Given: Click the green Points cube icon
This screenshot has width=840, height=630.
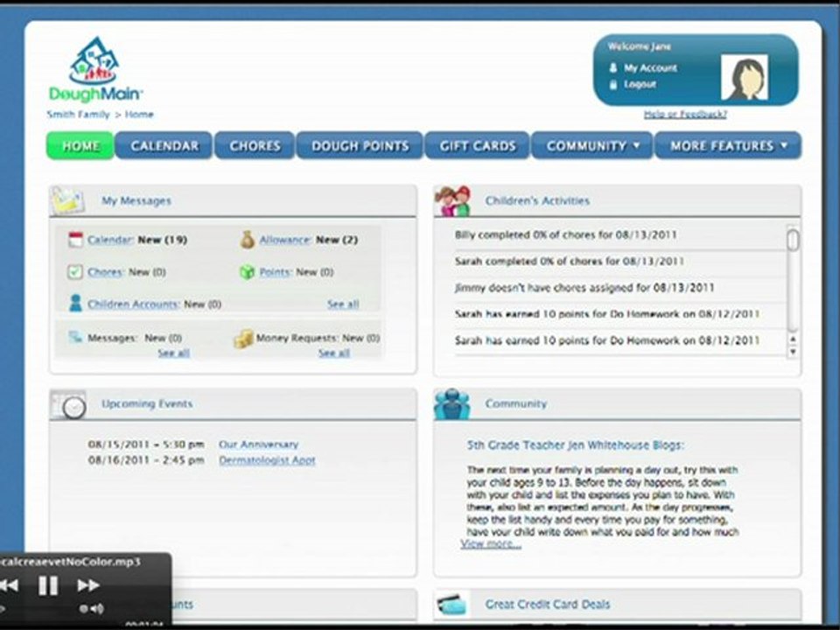Looking at the screenshot, I should pyautogui.click(x=247, y=272).
